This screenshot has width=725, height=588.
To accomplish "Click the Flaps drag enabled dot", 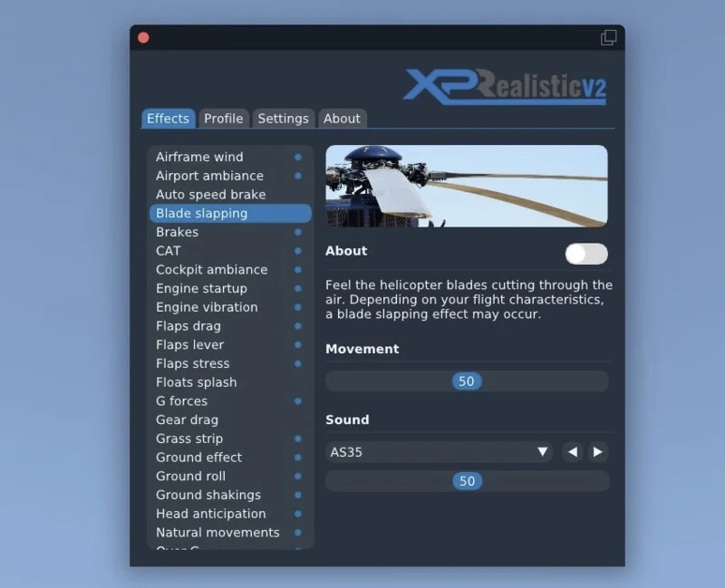I will pos(298,326).
